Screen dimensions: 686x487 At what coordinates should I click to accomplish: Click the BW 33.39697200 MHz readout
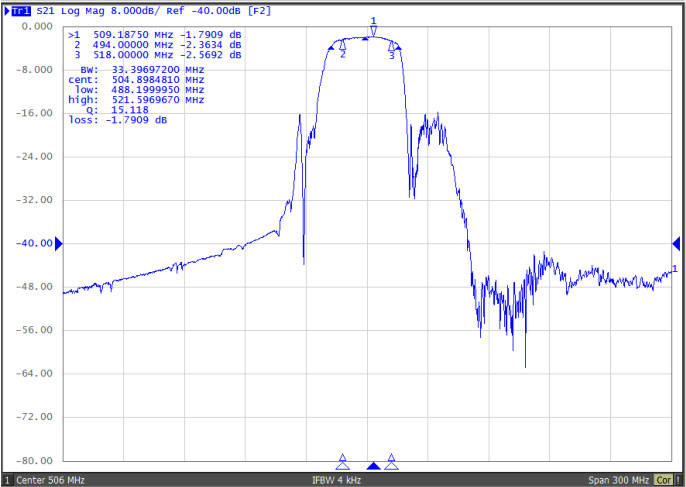tap(142, 70)
